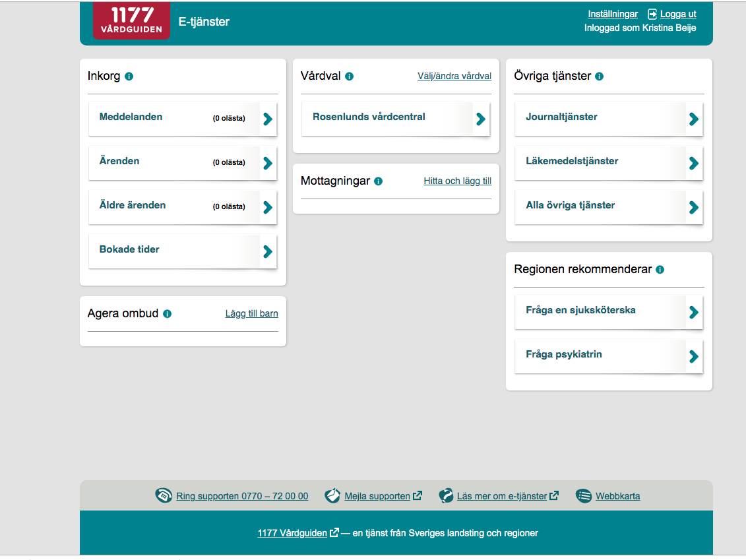Click Välj/ändra vårdval link

point(454,77)
